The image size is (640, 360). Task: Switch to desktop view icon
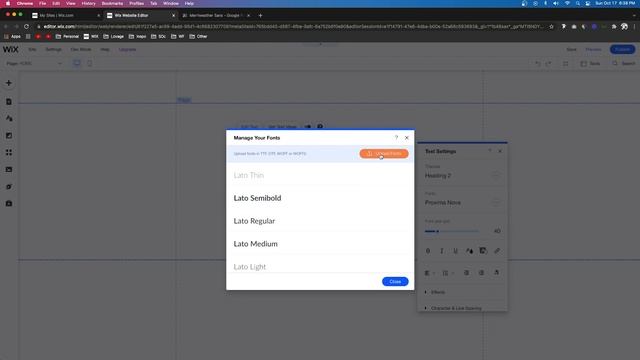tap(77, 64)
